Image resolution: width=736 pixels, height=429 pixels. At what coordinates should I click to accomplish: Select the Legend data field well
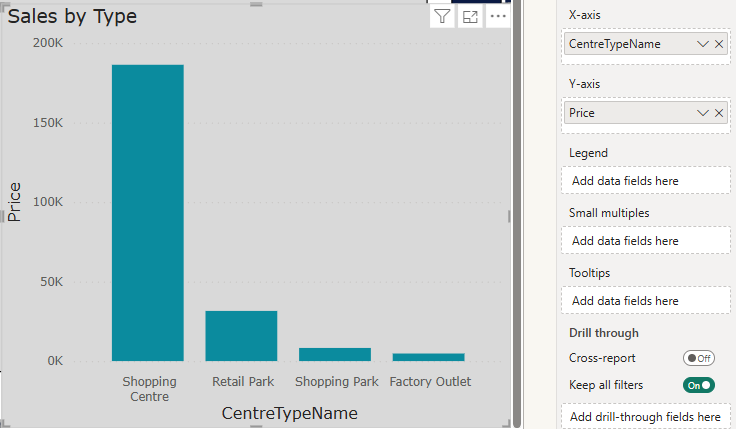pos(646,181)
